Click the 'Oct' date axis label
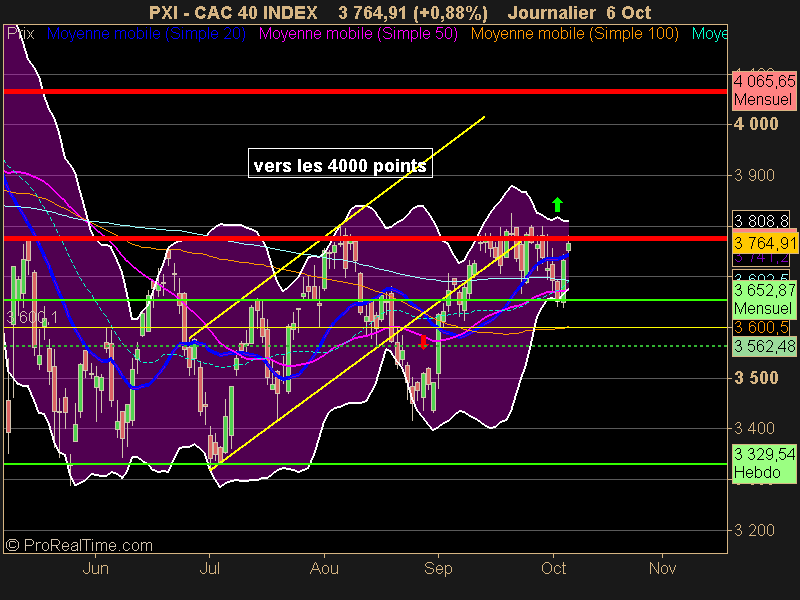800x600 pixels. pyautogui.click(x=554, y=568)
